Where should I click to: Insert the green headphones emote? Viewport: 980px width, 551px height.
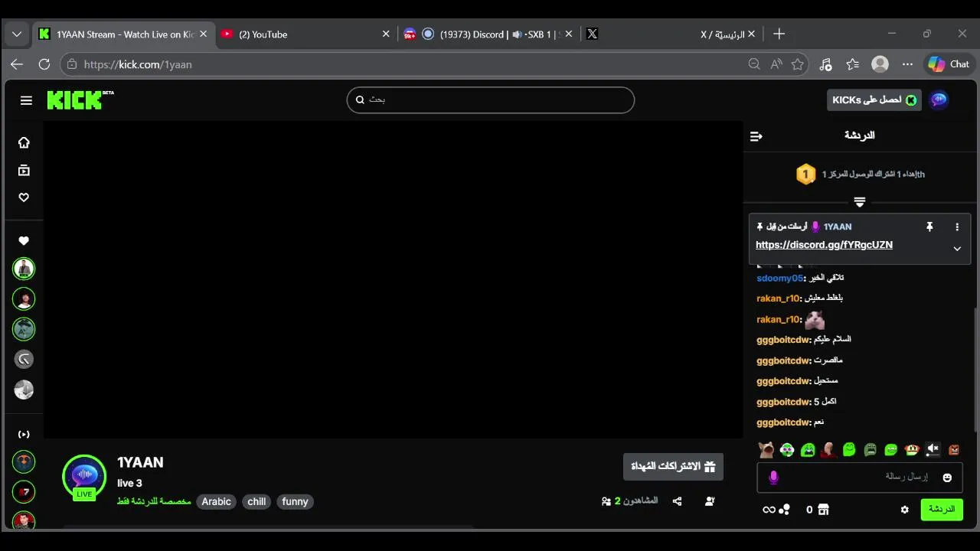[787, 449]
